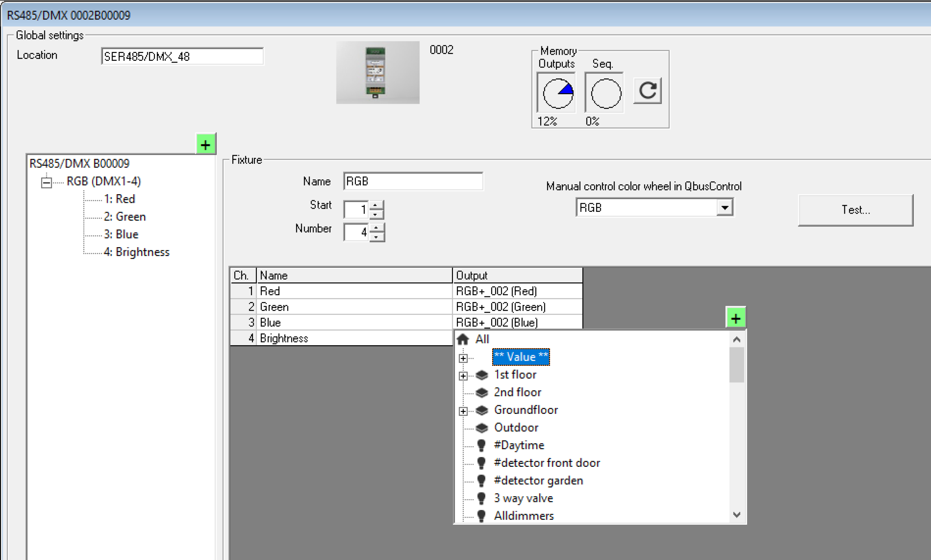Image resolution: width=931 pixels, height=560 pixels.
Task: Select the 3: Blue tree item
Action: pos(121,234)
